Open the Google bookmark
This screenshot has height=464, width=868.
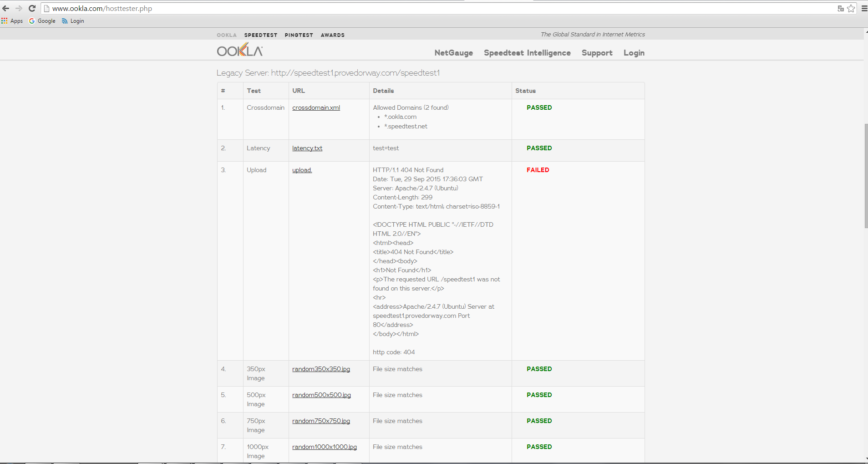click(x=42, y=21)
